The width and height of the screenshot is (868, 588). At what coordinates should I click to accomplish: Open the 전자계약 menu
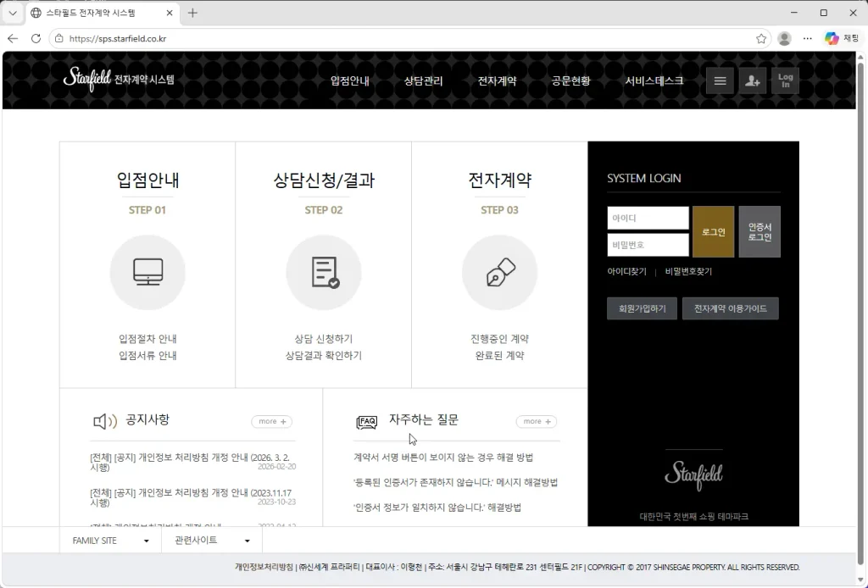tap(497, 80)
